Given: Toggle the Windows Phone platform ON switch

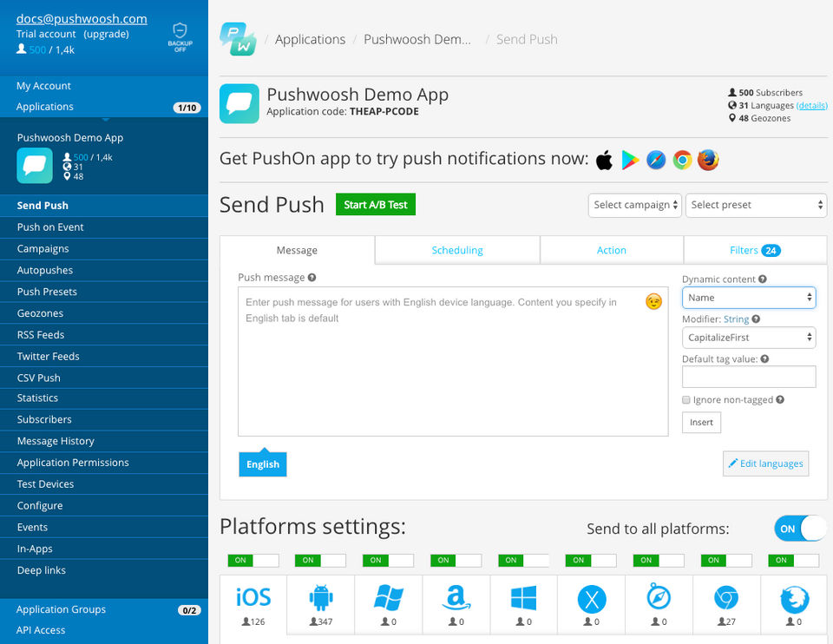Looking at the screenshot, I should (x=389, y=560).
